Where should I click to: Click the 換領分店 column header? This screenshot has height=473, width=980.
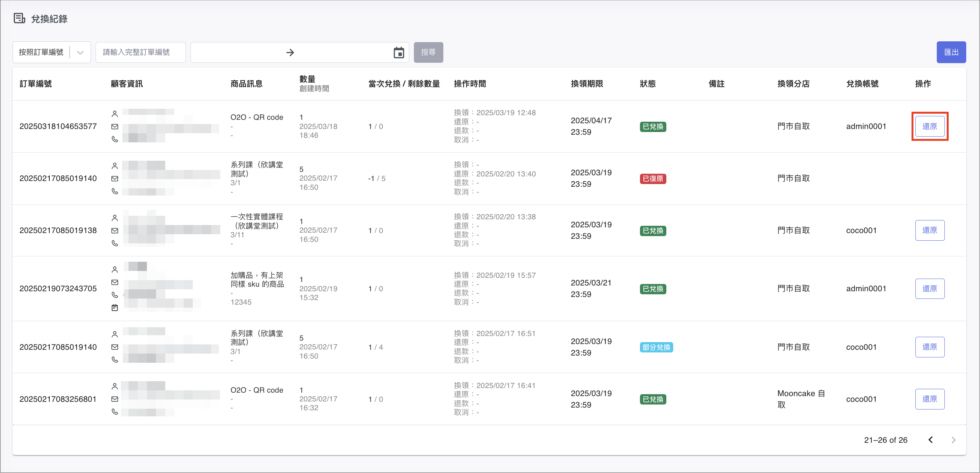click(x=793, y=84)
